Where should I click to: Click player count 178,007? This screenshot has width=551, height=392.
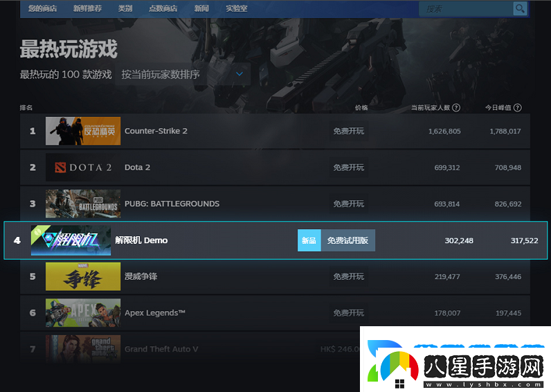point(447,313)
